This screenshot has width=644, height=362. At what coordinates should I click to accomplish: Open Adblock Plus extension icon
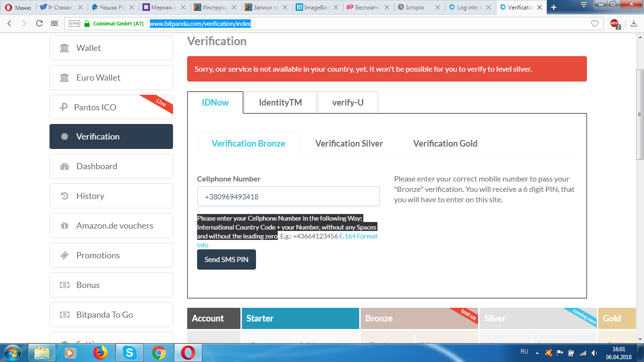tap(615, 24)
